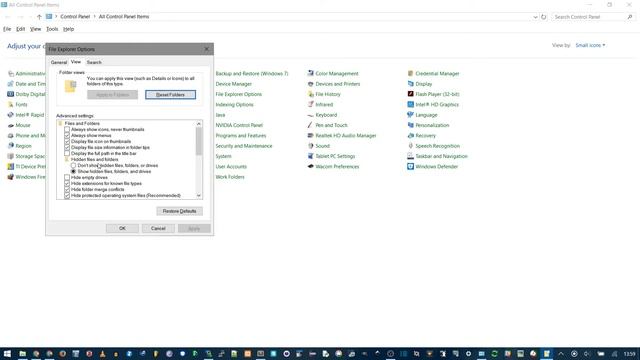
Task: Switch to the Search tab
Action: (x=94, y=62)
